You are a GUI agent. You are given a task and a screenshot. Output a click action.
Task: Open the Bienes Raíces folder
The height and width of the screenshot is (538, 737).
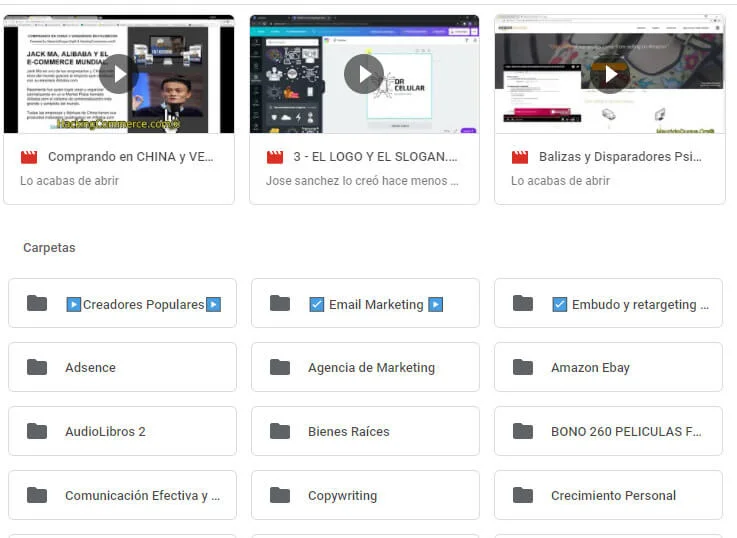(348, 431)
